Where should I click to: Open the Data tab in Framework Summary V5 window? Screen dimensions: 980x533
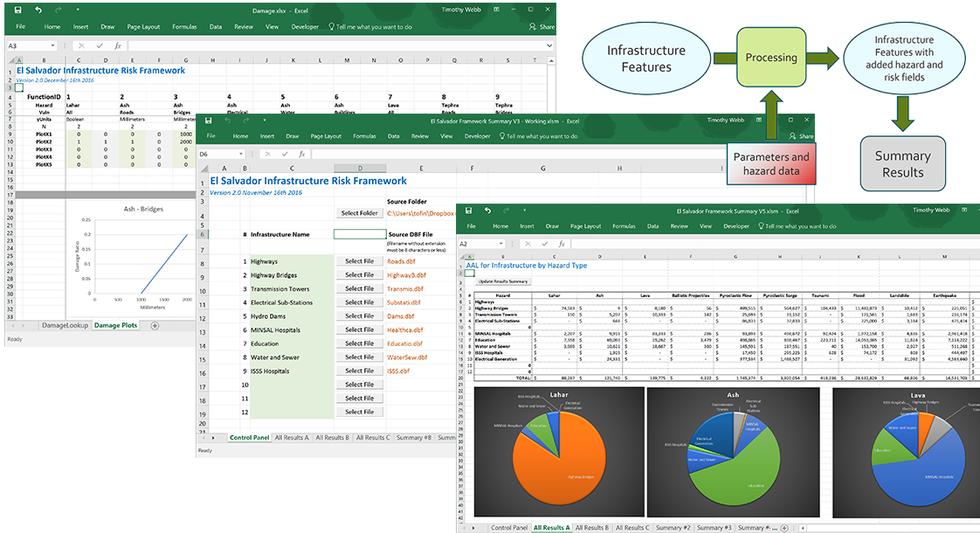click(x=652, y=226)
